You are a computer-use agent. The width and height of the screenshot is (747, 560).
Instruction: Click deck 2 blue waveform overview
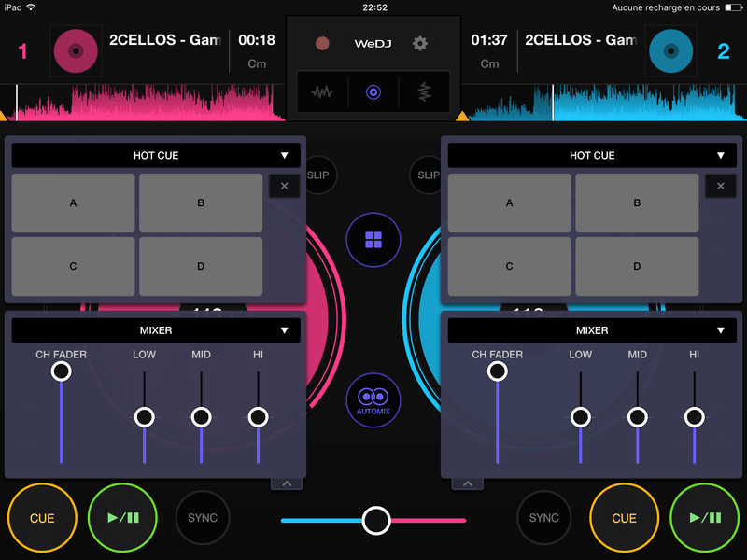coord(604,103)
